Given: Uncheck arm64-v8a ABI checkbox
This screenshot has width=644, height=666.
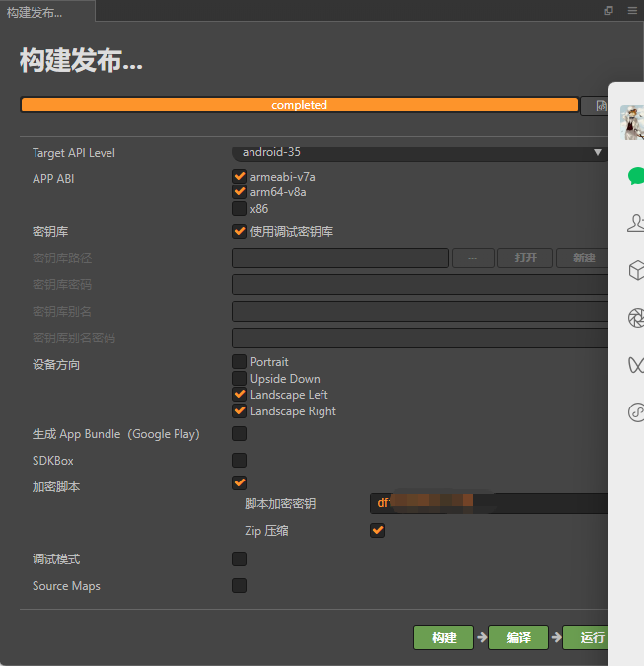Looking at the screenshot, I should [x=239, y=192].
